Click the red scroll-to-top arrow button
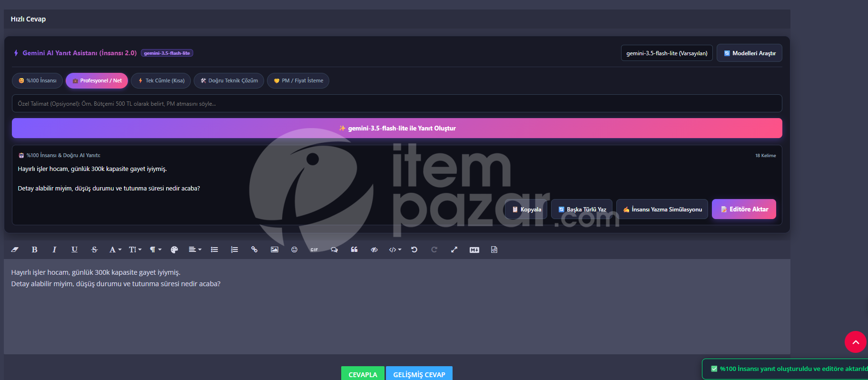Image resolution: width=868 pixels, height=380 pixels. pyautogui.click(x=856, y=342)
